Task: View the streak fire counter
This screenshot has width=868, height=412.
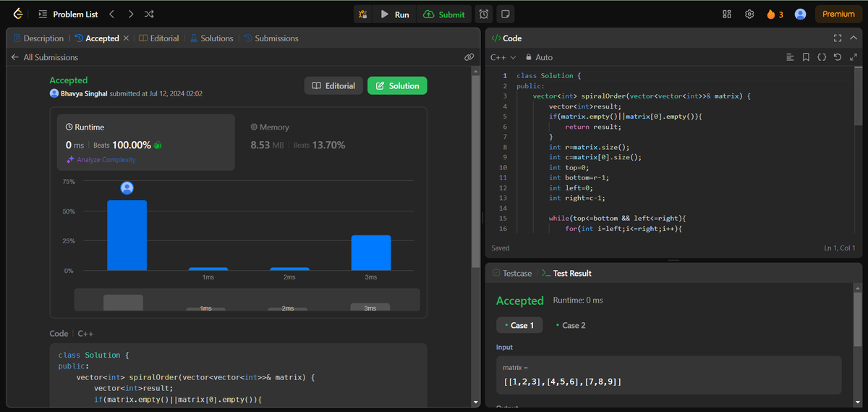Action: click(775, 14)
